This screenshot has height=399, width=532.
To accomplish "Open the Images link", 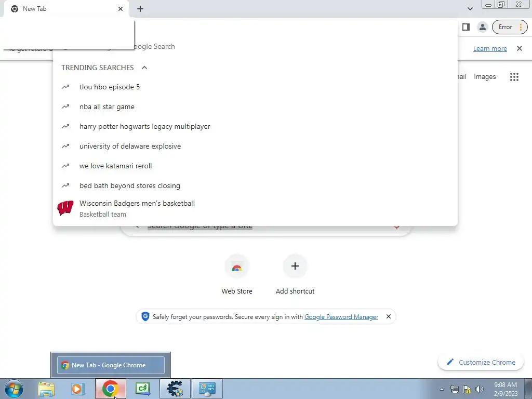I will (485, 77).
